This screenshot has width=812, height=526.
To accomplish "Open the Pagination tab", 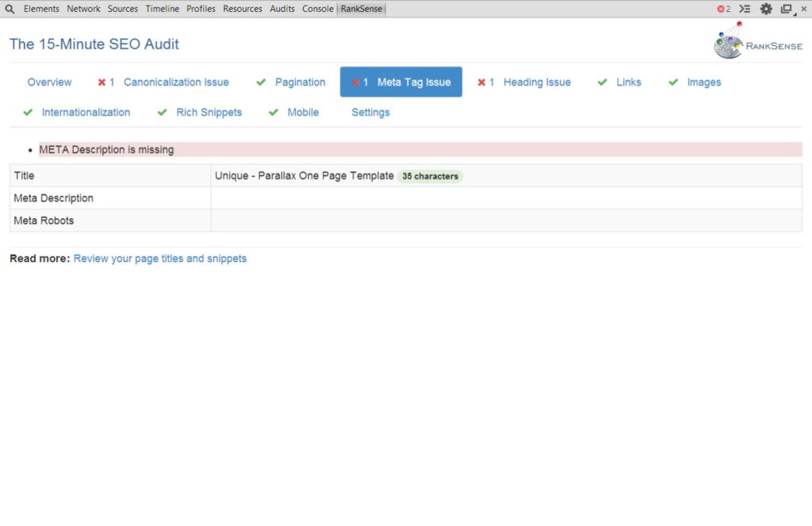I will pos(290,82).
